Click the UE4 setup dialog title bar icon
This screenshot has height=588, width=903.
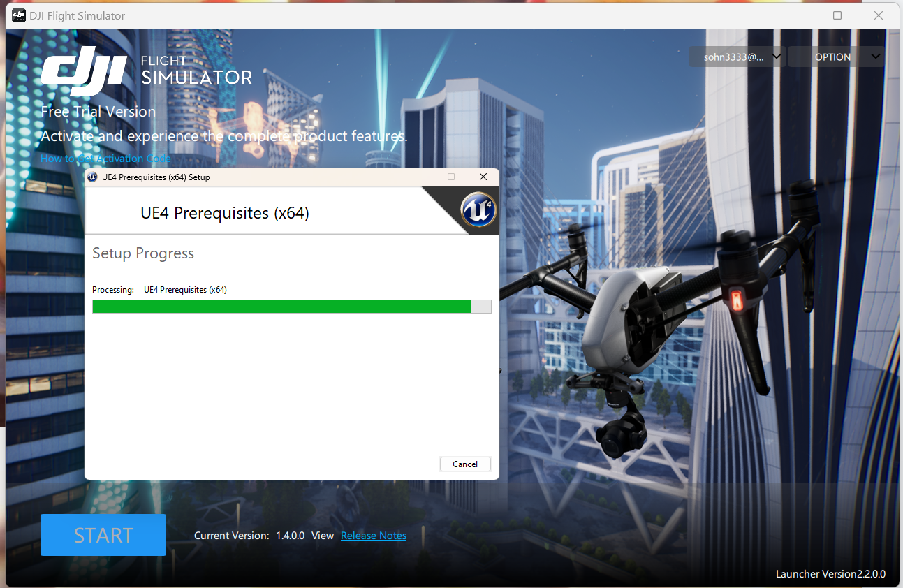(92, 177)
